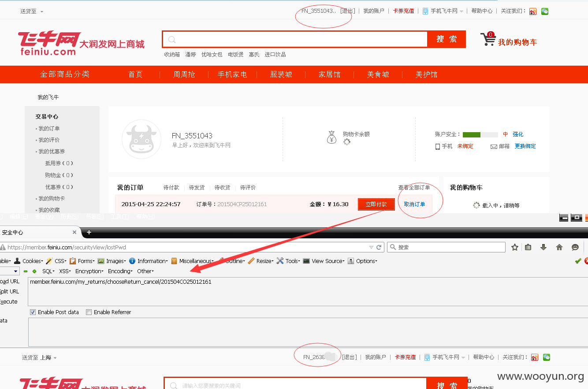This screenshot has width=588, height=389.
Task: Click the View Source toolbar item
Action: click(324, 261)
